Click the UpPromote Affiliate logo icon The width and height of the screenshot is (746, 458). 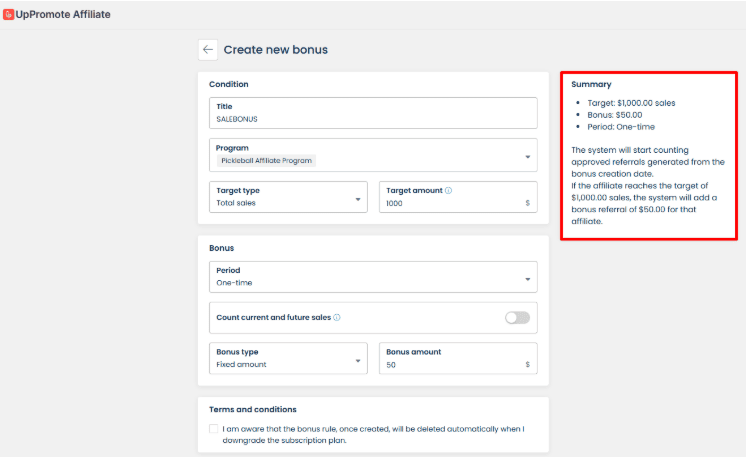8,15
